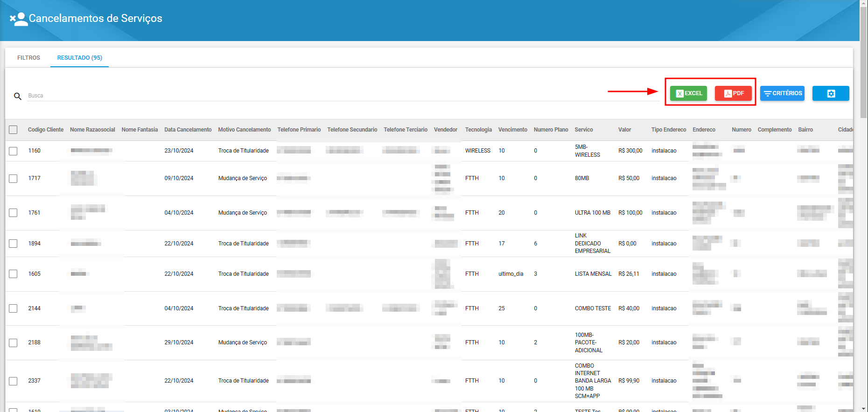Select the RESULTADO (95) tab
868x412 pixels.
click(x=79, y=58)
